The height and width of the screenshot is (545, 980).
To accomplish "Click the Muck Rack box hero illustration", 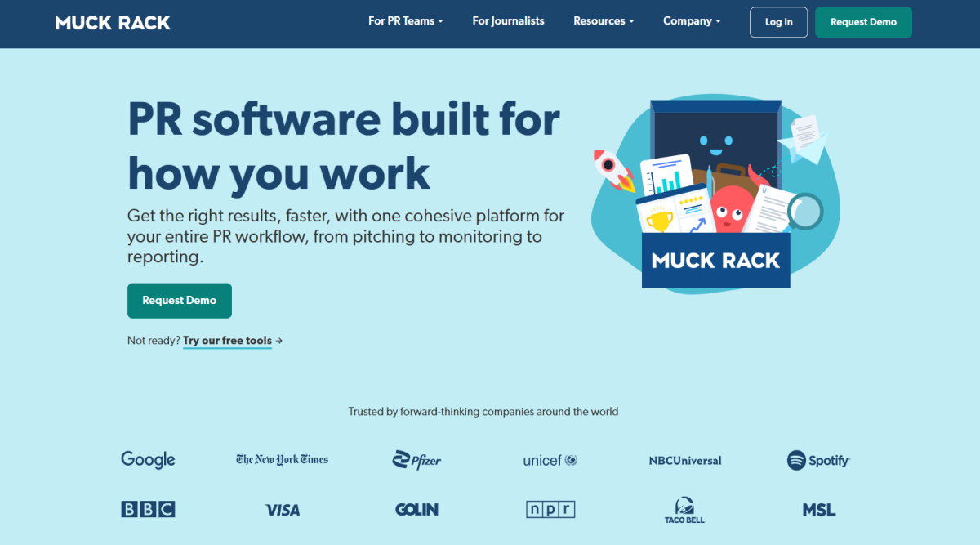I will coord(715,194).
